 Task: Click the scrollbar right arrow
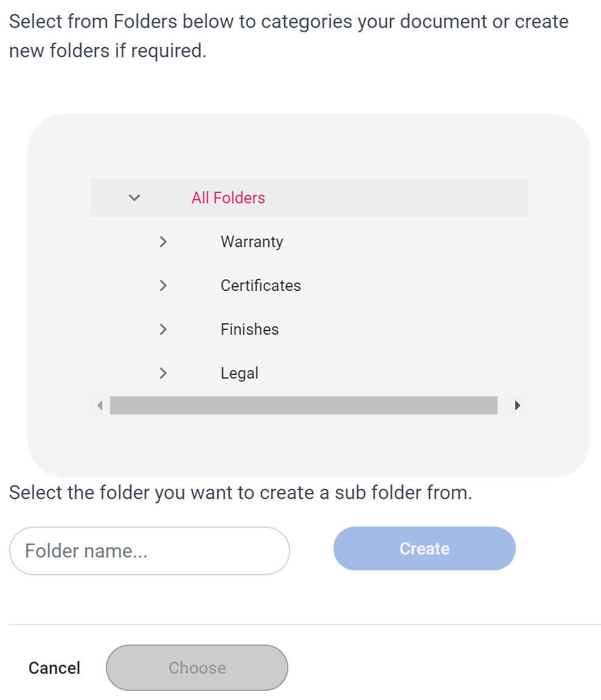(518, 405)
